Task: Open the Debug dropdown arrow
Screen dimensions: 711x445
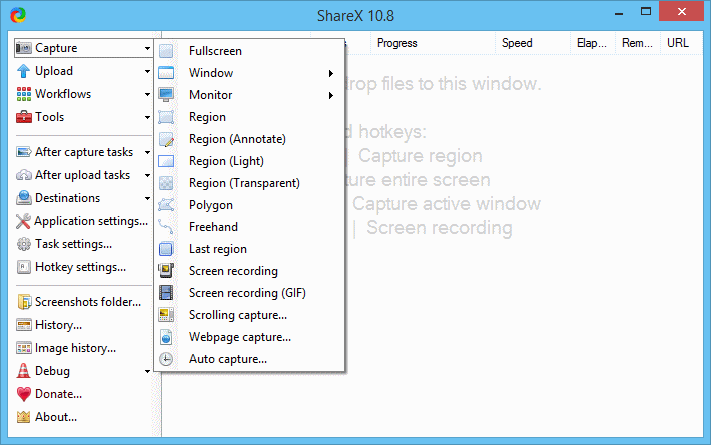Action: pos(147,371)
